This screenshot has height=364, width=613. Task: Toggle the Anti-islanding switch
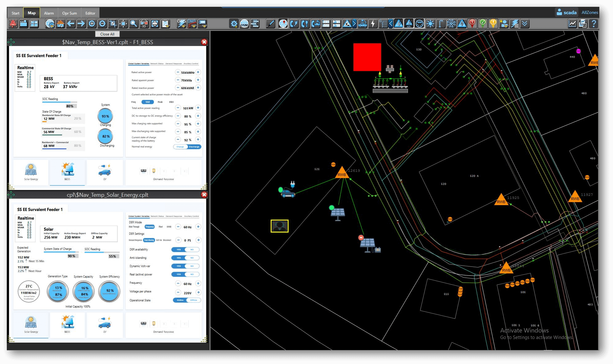tap(185, 258)
